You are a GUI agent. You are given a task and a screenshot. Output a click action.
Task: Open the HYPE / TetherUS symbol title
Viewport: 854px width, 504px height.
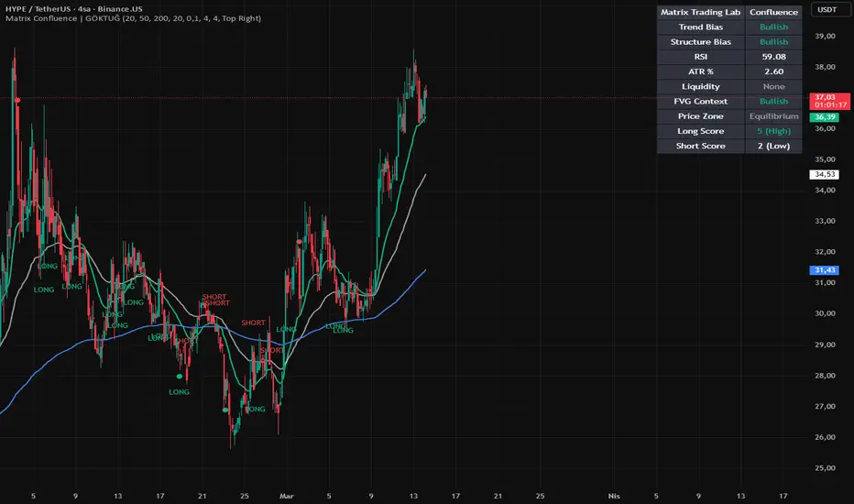pos(74,9)
